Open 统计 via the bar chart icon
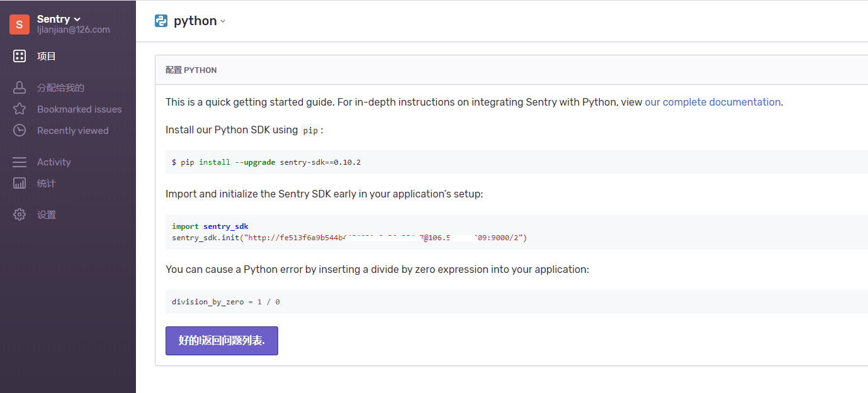 (x=19, y=183)
